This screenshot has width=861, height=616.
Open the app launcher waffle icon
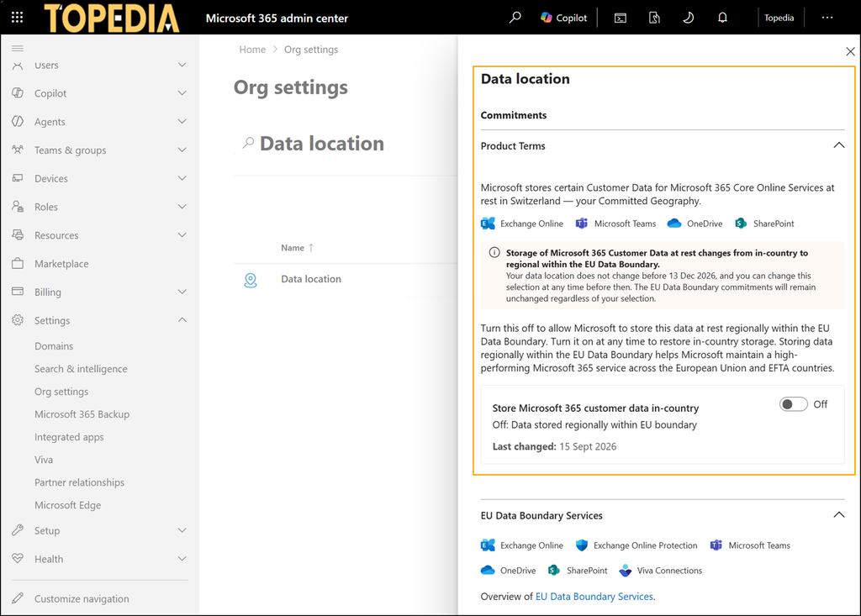[x=18, y=18]
